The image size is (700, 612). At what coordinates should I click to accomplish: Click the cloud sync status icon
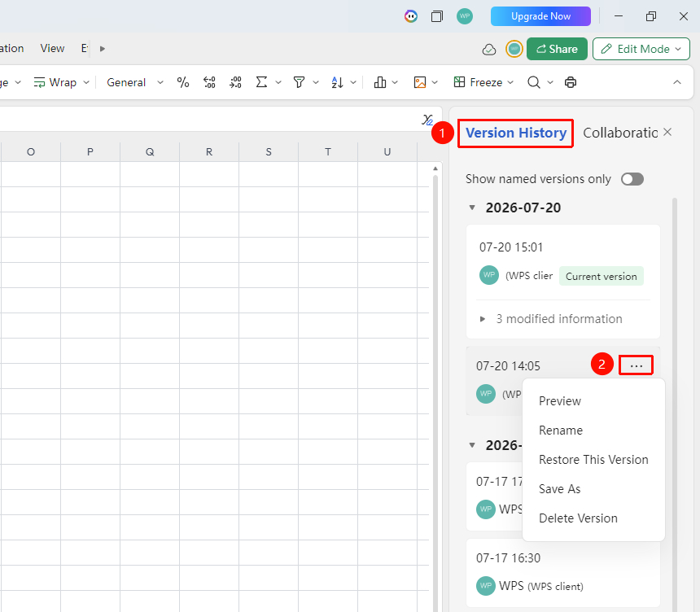tap(489, 49)
